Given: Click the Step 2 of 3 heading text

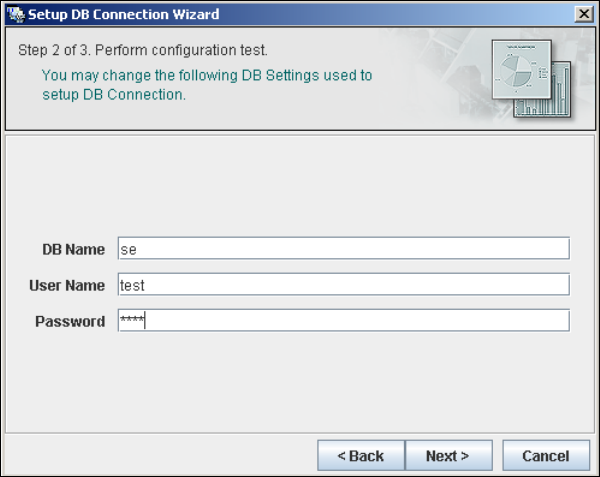Looking at the screenshot, I should 143,50.
